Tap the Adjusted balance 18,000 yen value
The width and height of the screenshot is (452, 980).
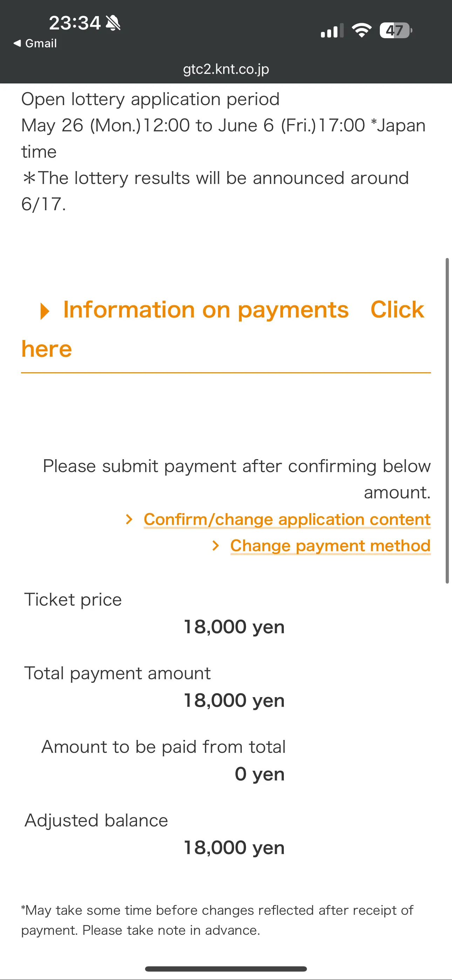tap(234, 848)
